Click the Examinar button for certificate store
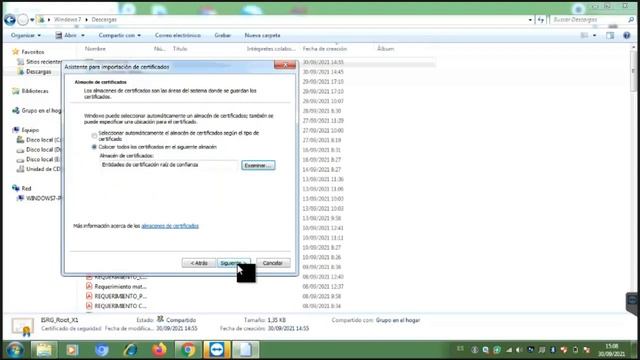This screenshot has width=640, height=360. click(258, 165)
